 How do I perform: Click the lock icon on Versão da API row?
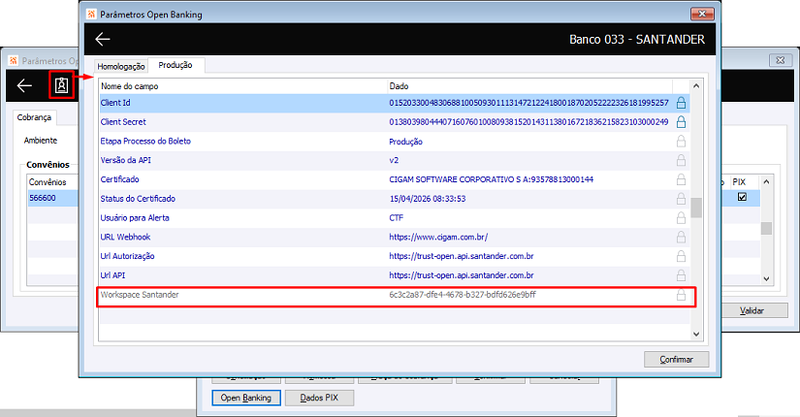(x=681, y=160)
